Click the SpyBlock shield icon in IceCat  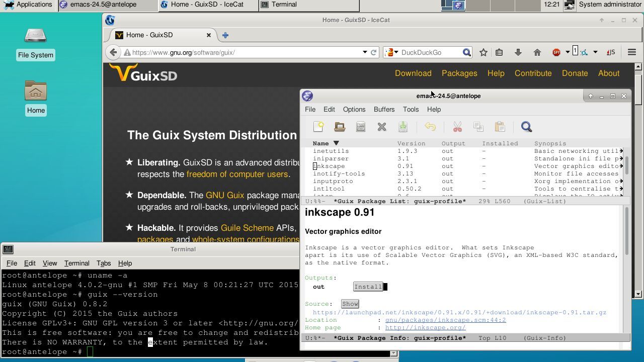(555, 52)
